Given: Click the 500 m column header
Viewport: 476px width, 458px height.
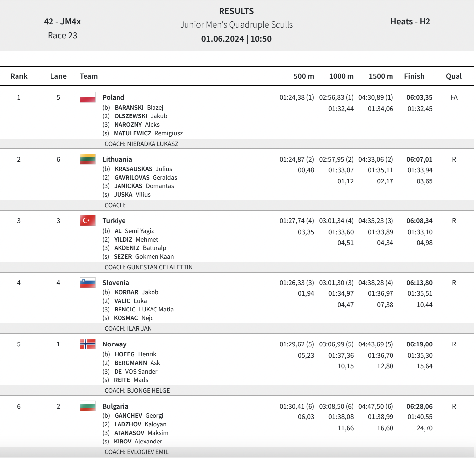Looking at the screenshot, I should [304, 76].
